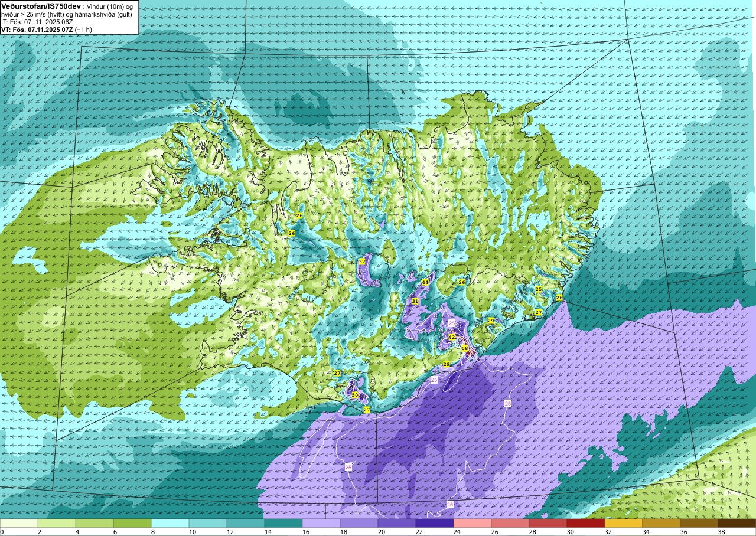
Task: Click the 58 gust label on the map
Action: click(x=465, y=348)
